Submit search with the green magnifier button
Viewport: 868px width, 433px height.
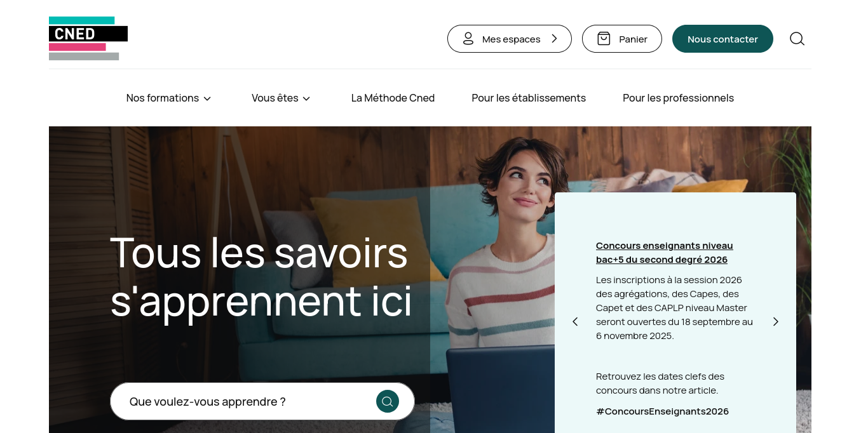pos(388,401)
